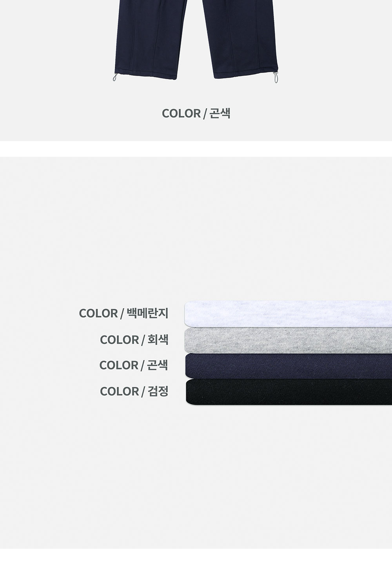The height and width of the screenshot is (588, 392).
Task: Click the white divider between the sections
Action: [196, 149]
